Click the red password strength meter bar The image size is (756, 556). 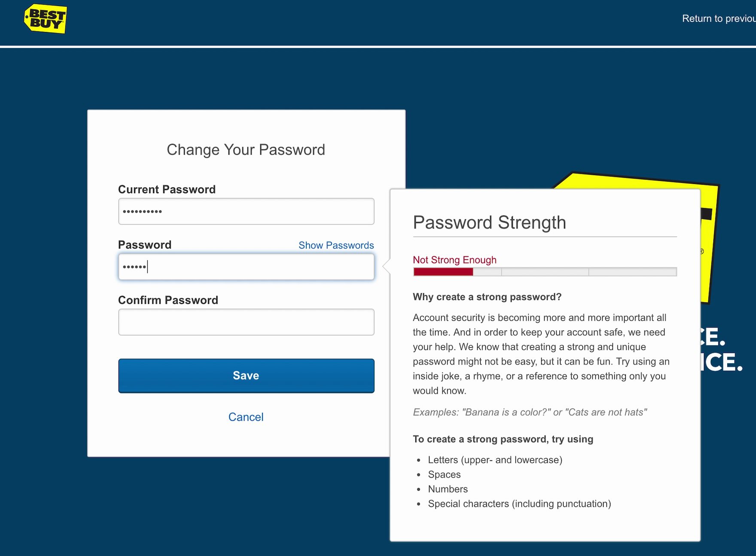click(x=443, y=272)
